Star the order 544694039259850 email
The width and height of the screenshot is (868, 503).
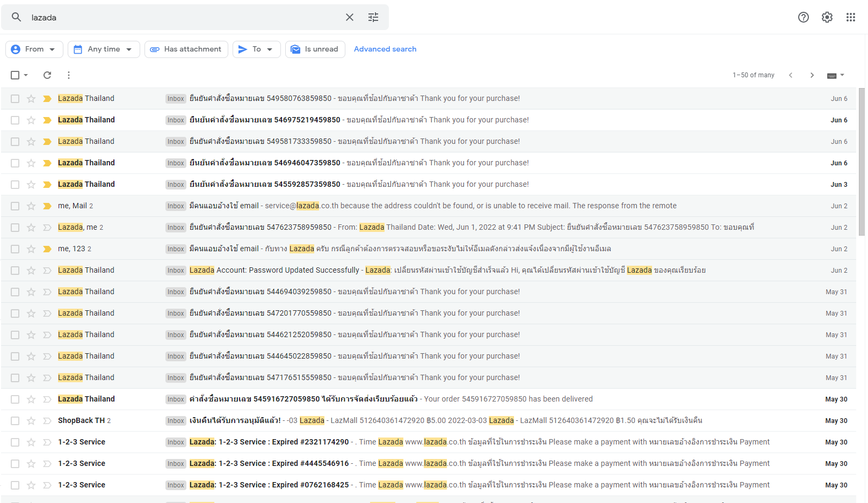pos(31,292)
